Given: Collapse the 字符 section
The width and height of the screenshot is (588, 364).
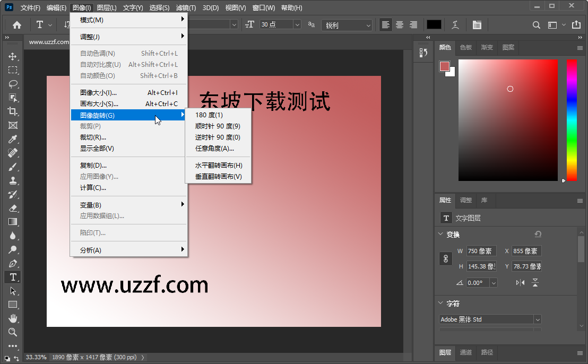Looking at the screenshot, I should (440, 303).
